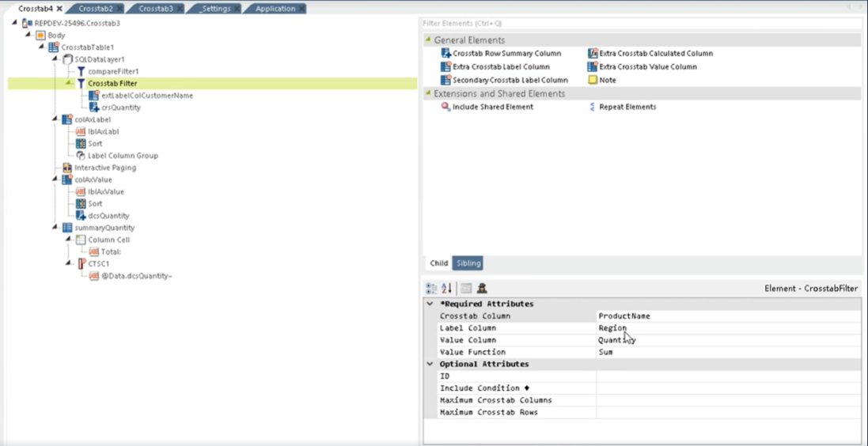Click the compareFilter1 funnel icon
The width and height of the screenshot is (868, 446).
click(81, 71)
